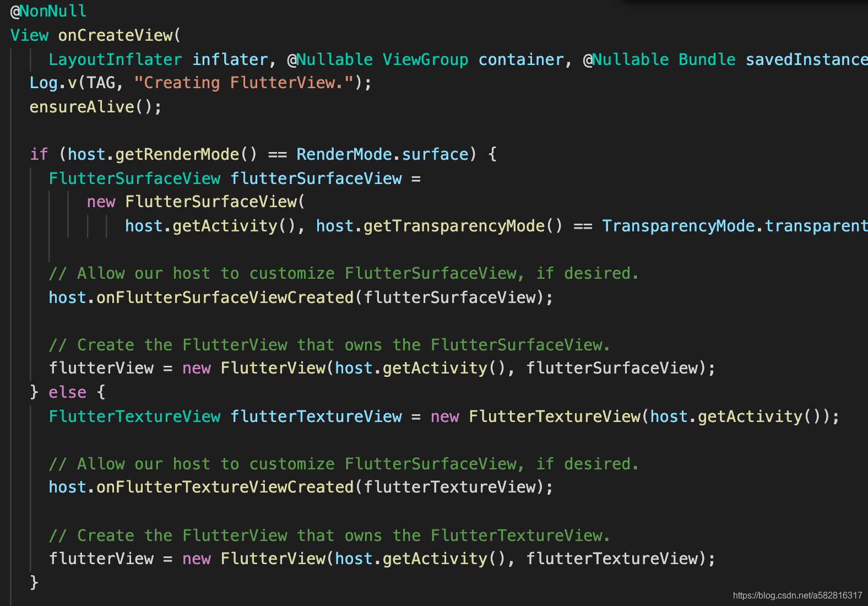868x606 pixels.
Task: Click host.onFlutterSurfaceViewCreated call
Action: [x=301, y=297]
